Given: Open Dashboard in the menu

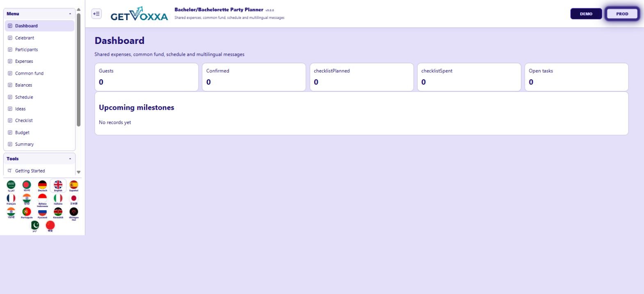Looking at the screenshot, I should pos(39,26).
